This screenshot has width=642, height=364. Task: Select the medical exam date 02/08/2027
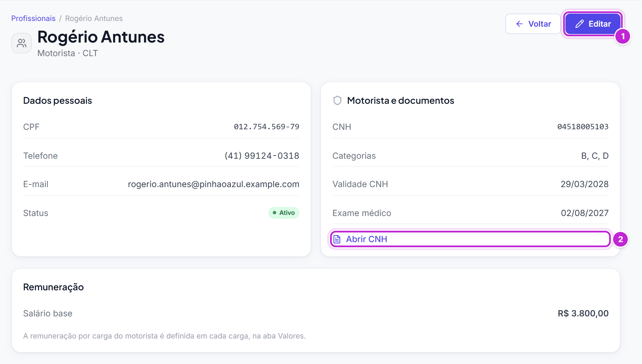point(585,213)
